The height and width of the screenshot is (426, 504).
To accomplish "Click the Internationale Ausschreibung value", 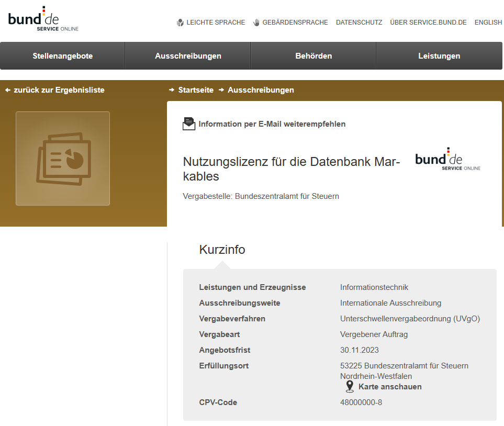I will pos(390,303).
